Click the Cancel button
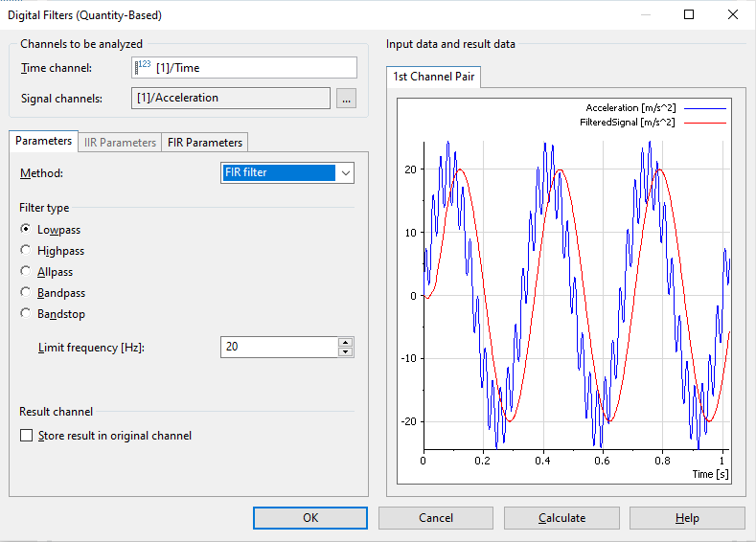The image size is (756, 542). [x=436, y=518]
